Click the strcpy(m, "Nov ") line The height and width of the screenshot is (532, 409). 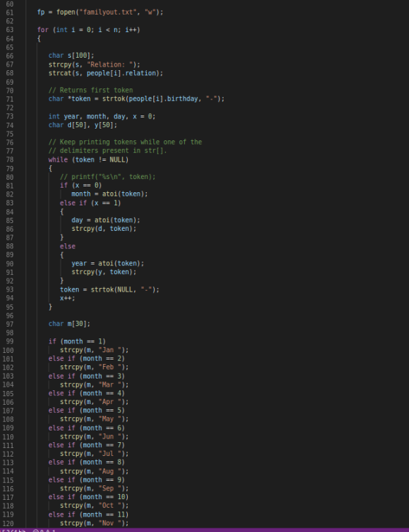(94, 523)
